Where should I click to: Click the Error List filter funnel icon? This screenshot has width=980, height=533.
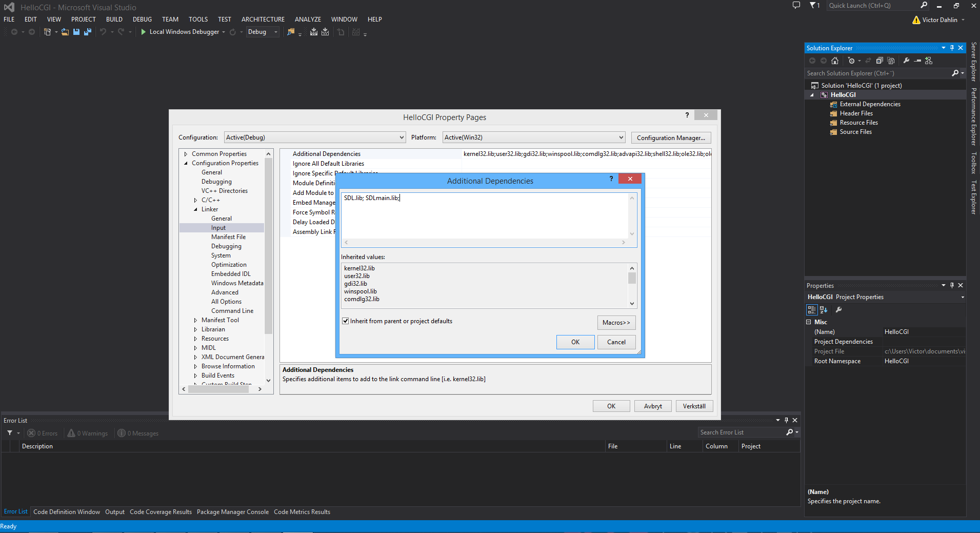pos(10,433)
